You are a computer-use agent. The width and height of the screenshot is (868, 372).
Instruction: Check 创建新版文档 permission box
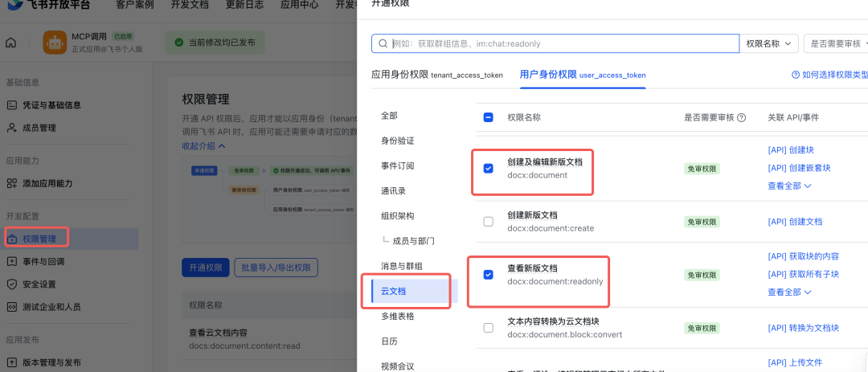pyautogui.click(x=489, y=222)
